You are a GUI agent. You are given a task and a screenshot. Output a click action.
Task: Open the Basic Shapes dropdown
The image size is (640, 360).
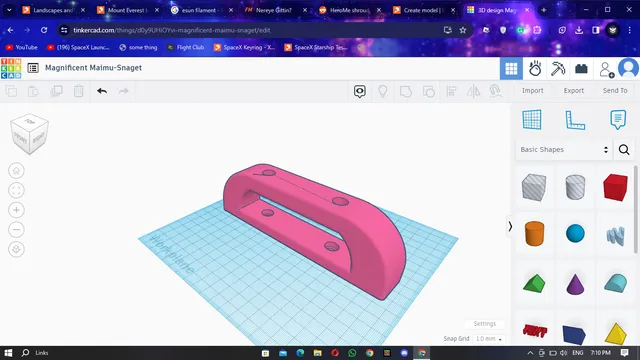click(564, 149)
